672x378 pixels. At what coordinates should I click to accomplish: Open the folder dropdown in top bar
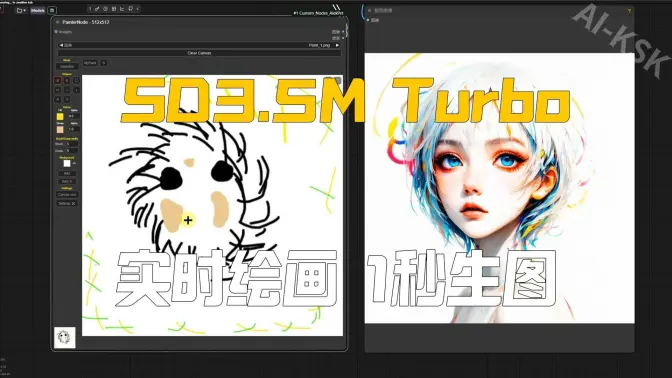coord(21,10)
